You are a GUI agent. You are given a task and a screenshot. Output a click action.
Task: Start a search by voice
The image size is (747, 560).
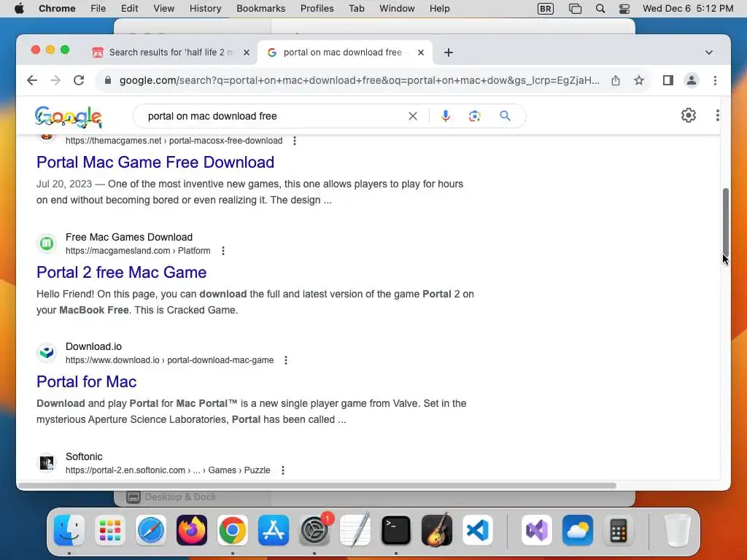446,116
